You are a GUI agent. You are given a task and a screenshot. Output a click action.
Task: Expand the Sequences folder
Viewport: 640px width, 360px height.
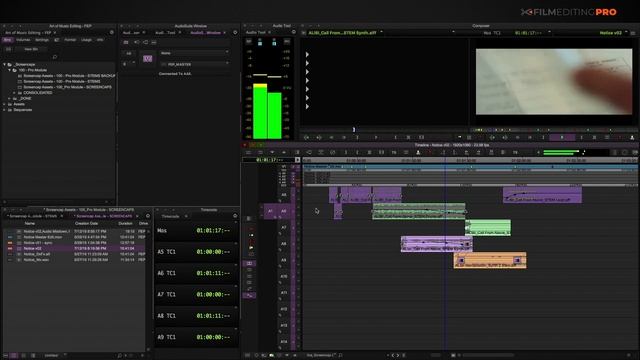click(4, 110)
